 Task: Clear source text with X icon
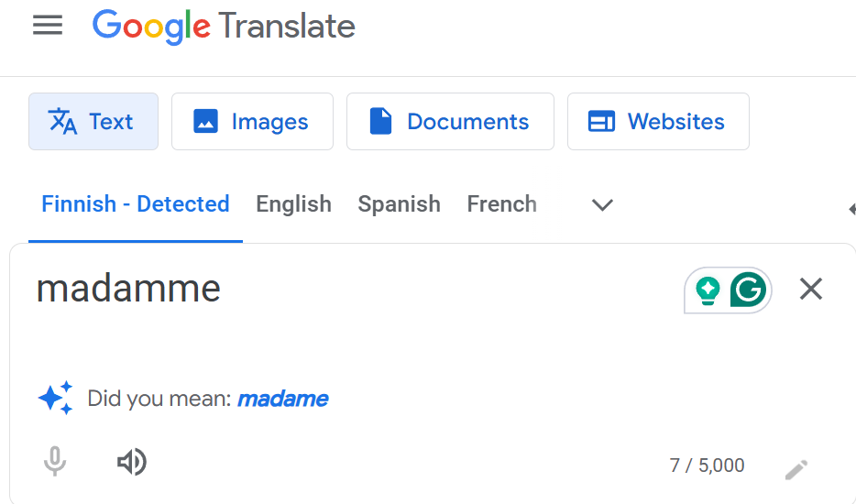[811, 289]
